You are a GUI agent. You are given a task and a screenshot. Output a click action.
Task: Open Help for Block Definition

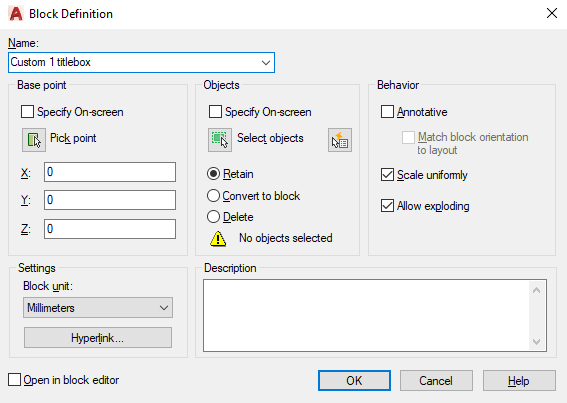click(519, 381)
